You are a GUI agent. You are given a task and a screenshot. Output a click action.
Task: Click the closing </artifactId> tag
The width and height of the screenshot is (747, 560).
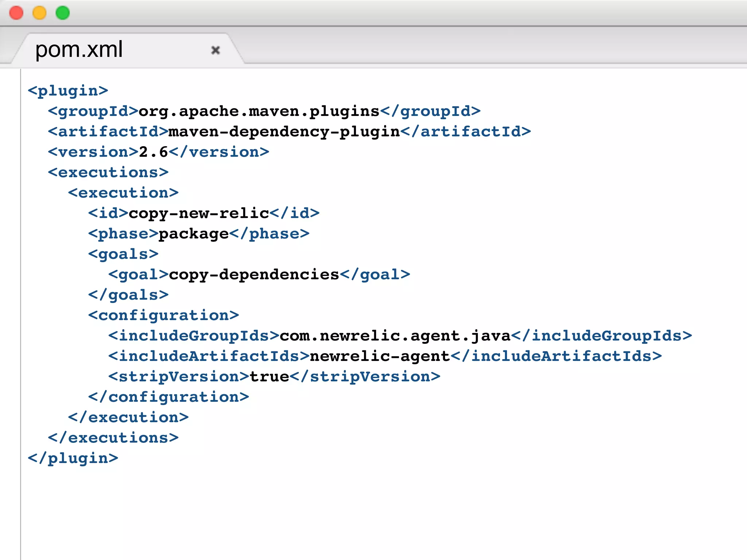coord(466,132)
